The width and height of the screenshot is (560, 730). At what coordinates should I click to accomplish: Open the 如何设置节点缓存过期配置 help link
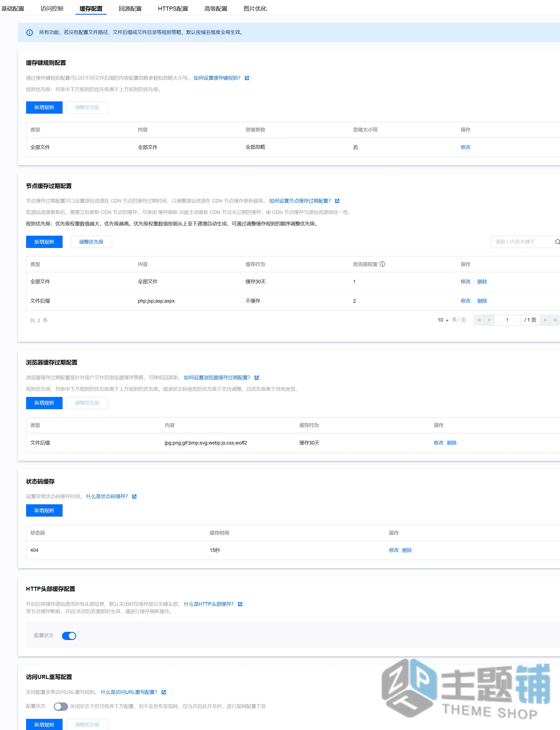[300, 201]
